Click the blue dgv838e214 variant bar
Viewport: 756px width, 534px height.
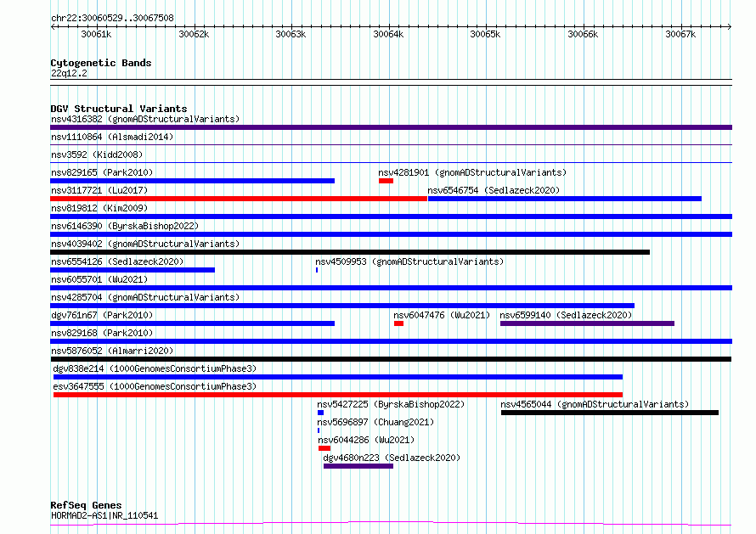338,377
